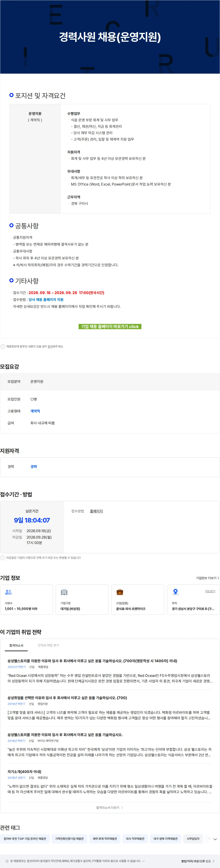Click the 대기업 (비상장) company type text

pos(70,609)
